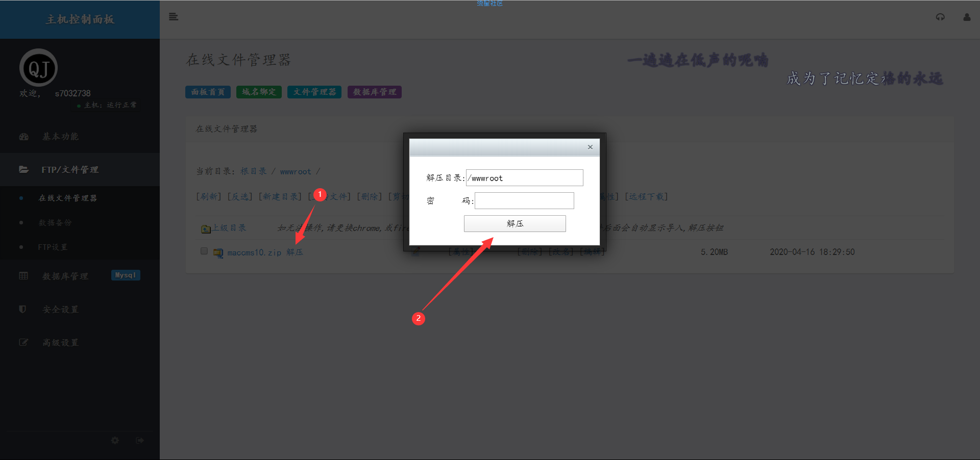Screen dimensions: 980x460
Task: Navigate to 根目录 in the breadcrumb
Action: pos(254,171)
